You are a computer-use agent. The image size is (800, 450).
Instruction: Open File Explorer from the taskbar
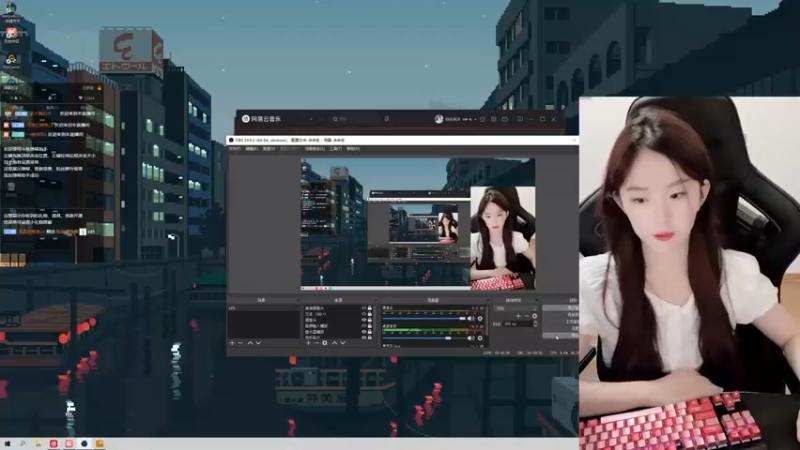point(38,444)
